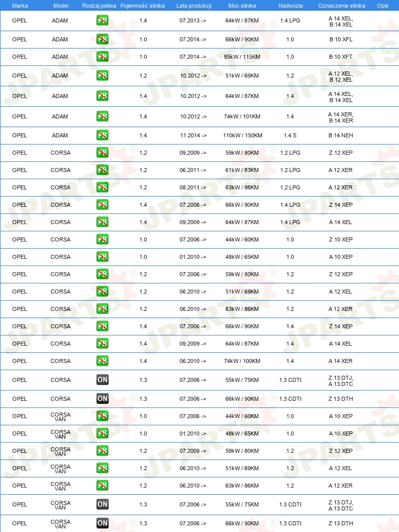399x532 pixels.
Task: Select the fuel icon in the CORSA Z 10 XEP row
Action: click(103, 239)
